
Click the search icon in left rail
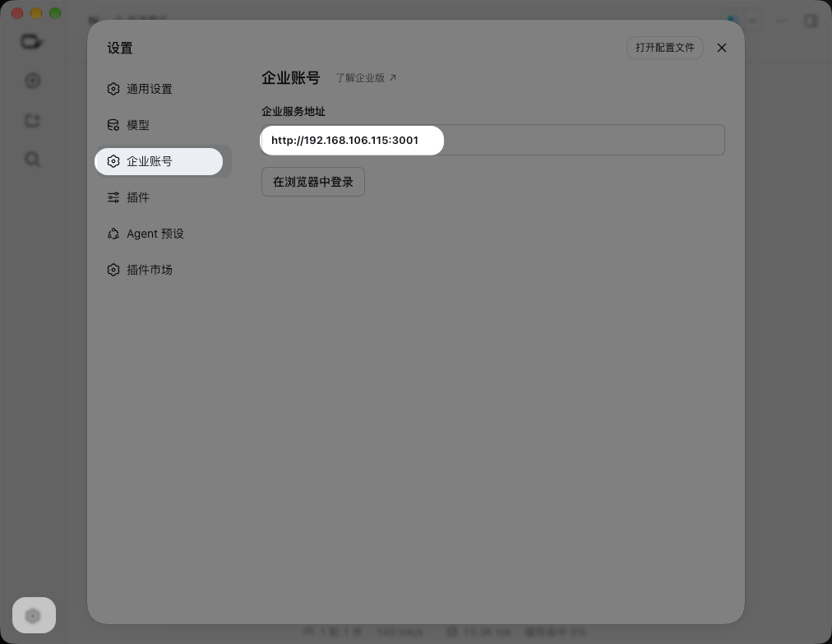pyautogui.click(x=32, y=159)
